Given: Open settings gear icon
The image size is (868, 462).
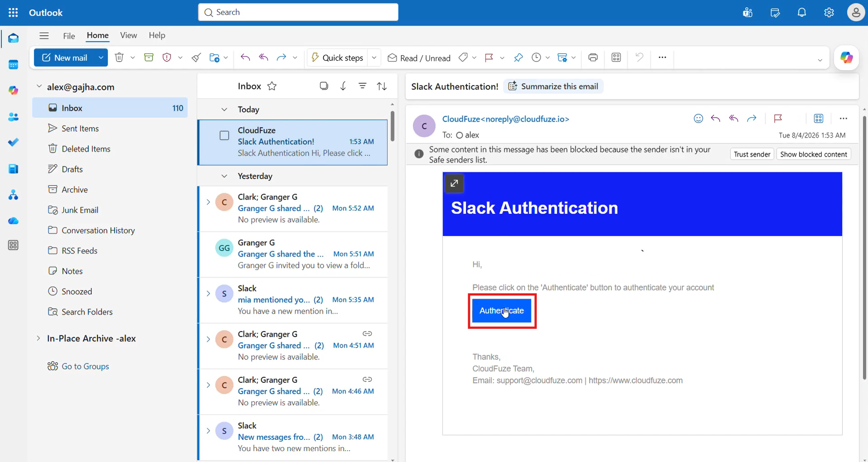Looking at the screenshot, I should 829,13.
